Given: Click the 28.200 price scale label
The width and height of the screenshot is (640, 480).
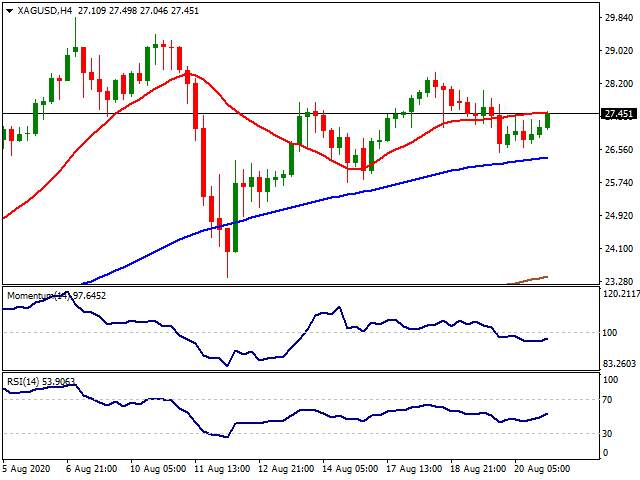Looking at the screenshot, I should click(619, 84).
